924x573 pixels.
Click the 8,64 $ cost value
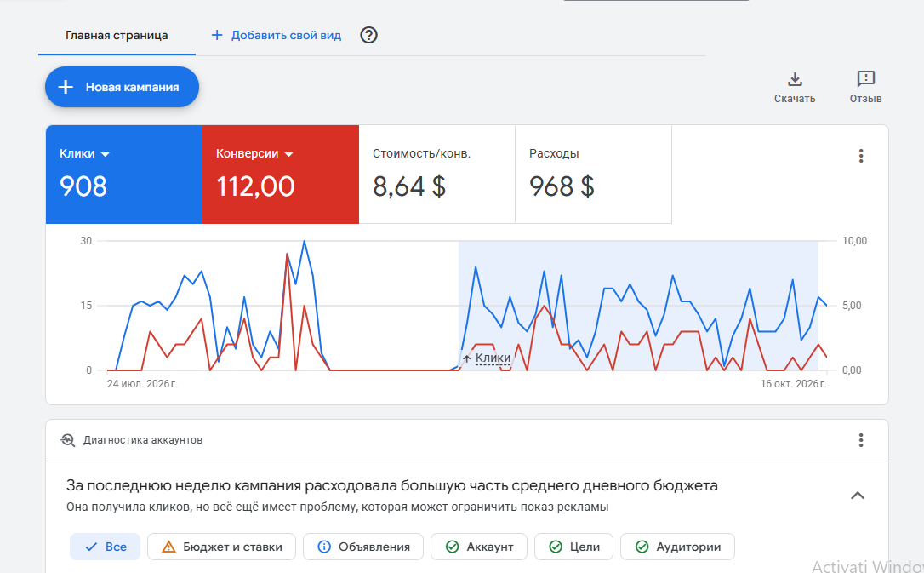click(409, 186)
